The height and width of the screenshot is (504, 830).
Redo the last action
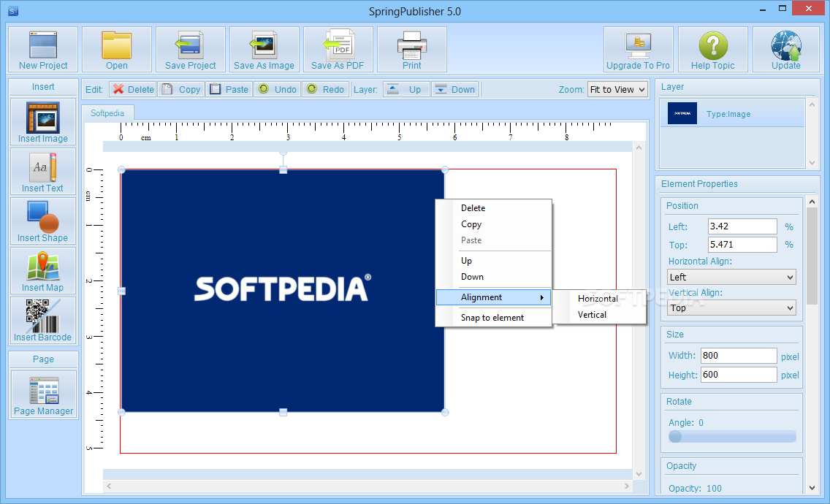[x=325, y=89]
